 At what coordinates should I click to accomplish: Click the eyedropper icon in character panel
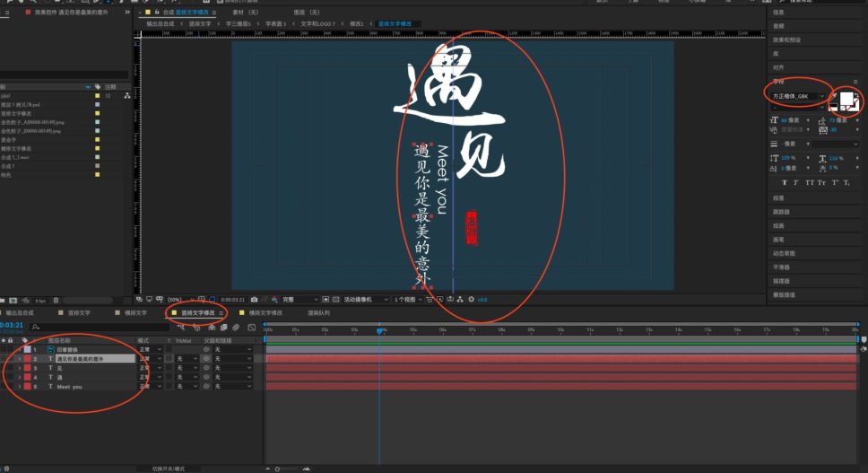pyautogui.click(x=834, y=94)
